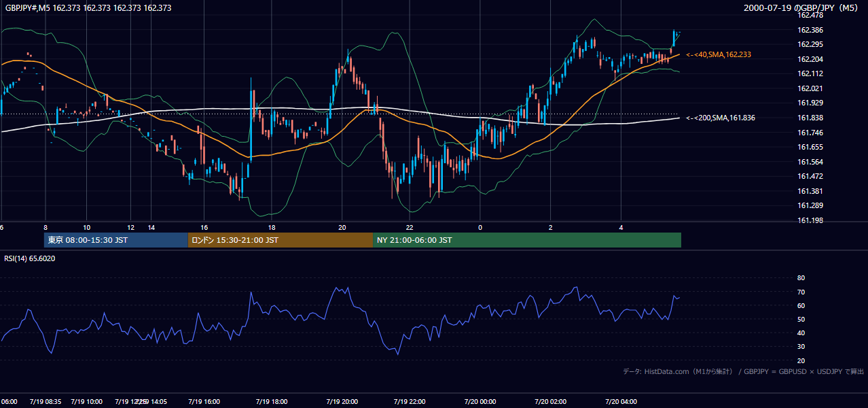The image size is (868, 408).
Task: Click price axis label 161.564
Action: 810,162
